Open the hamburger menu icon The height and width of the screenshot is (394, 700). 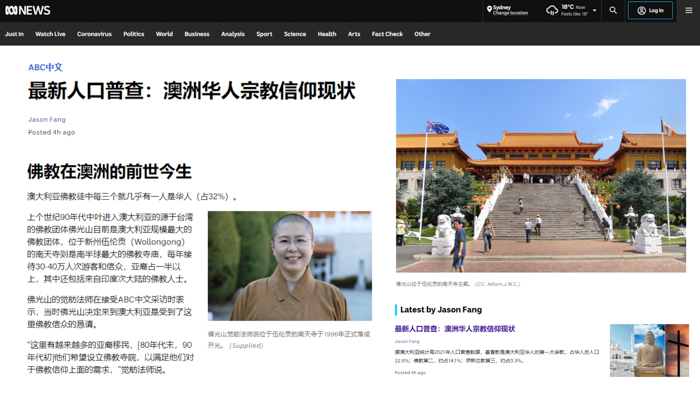[689, 10]
